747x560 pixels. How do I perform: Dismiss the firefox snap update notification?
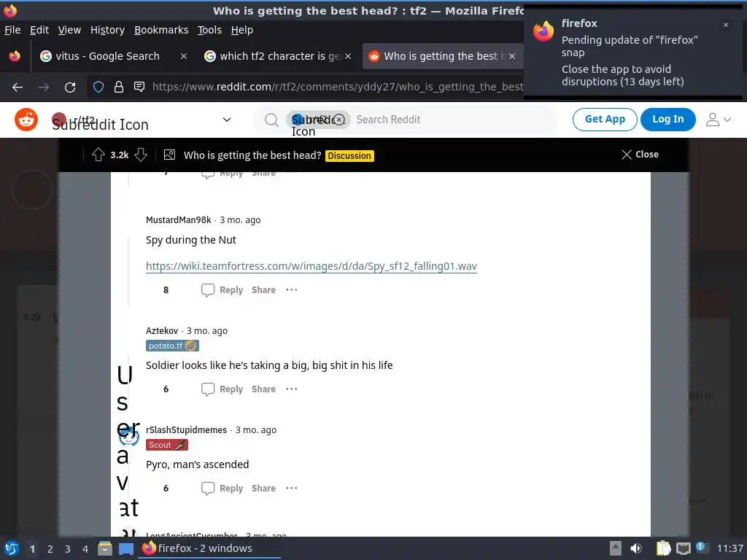726,25
